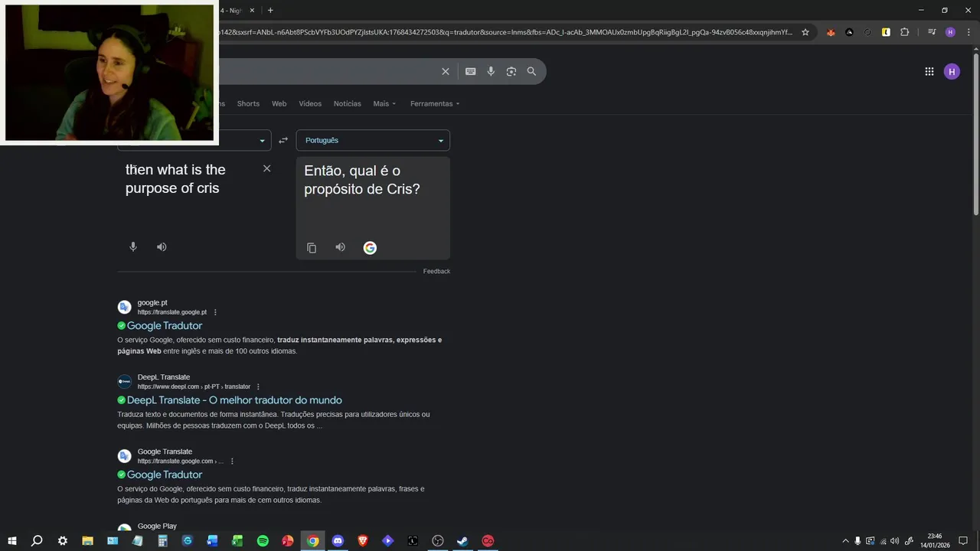Click the page vertical scrollbar
The width and height of the screenshot is (980, 551).
(975, 134)
